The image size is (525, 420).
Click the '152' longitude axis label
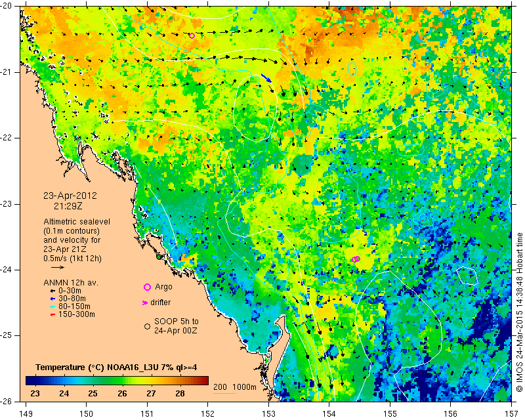point(208,414)
